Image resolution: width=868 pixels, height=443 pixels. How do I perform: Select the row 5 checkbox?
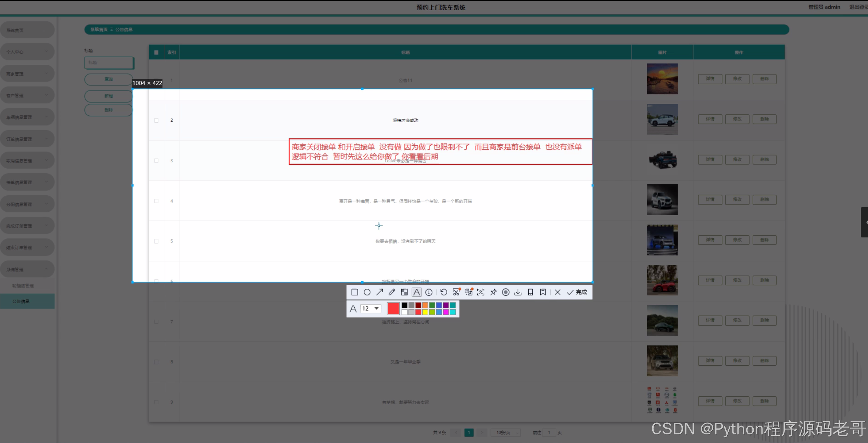[156, 241]
